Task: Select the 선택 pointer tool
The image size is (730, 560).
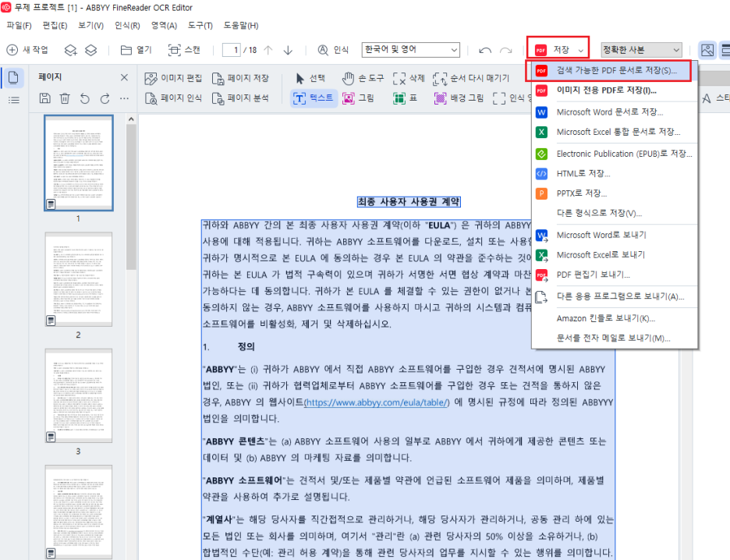Action: click(310, 78)
